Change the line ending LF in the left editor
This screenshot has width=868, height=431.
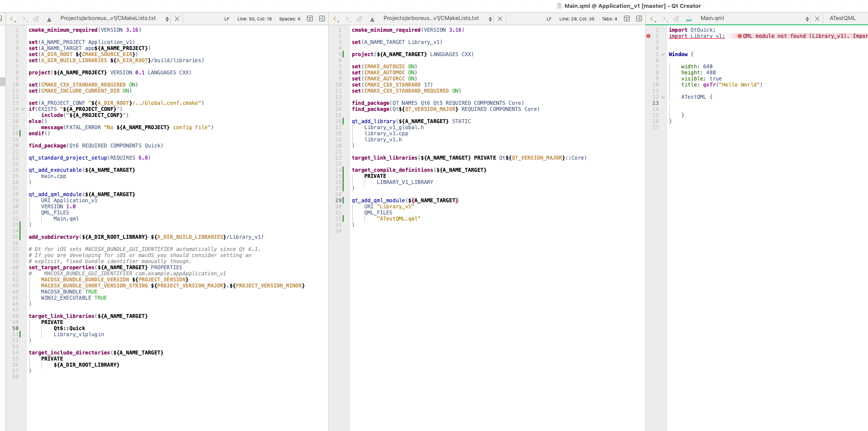click(227, 19)
